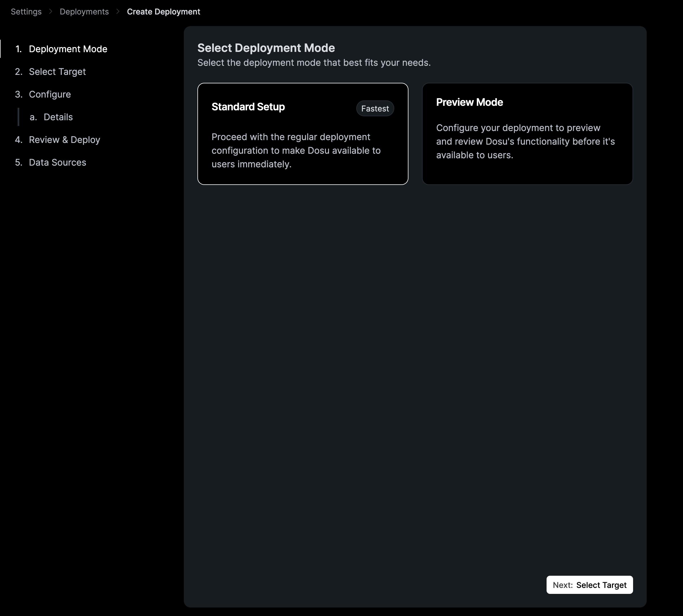Select step 1 Deployment Mode
The image size is (683, 616).
coord(68,49)
